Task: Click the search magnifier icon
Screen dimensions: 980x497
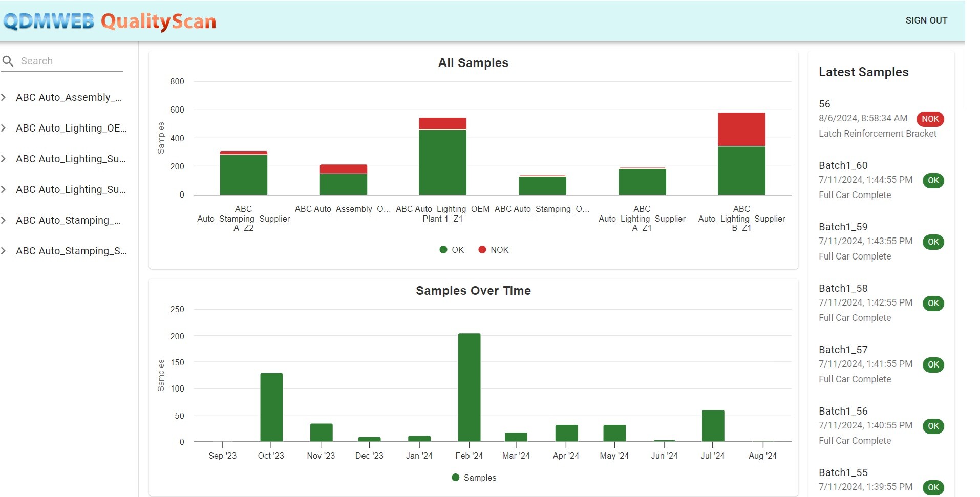Action: pos(8,61)
